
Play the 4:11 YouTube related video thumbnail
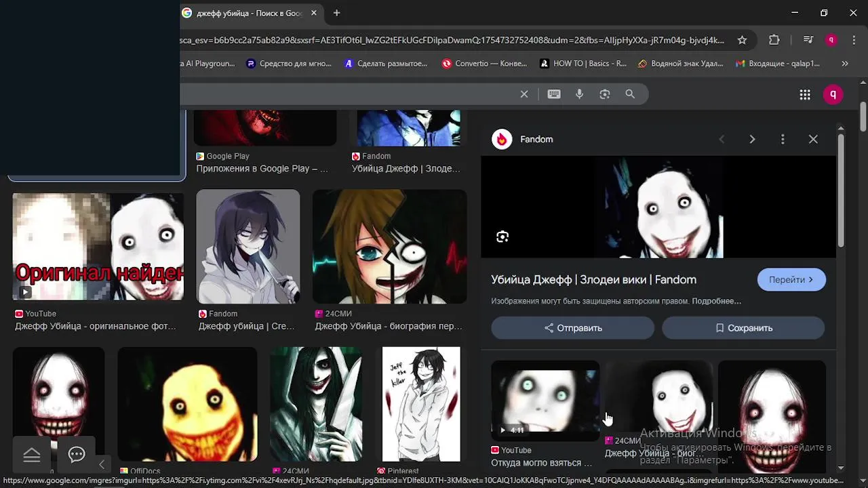(x=545, y=401)
